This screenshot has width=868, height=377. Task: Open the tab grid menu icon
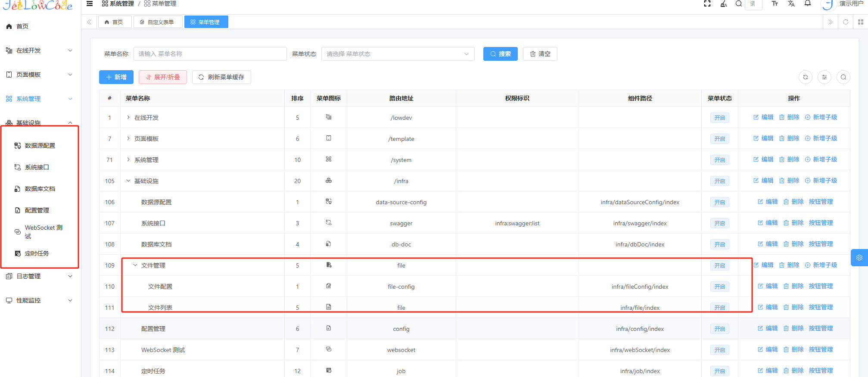click(860, 22)
